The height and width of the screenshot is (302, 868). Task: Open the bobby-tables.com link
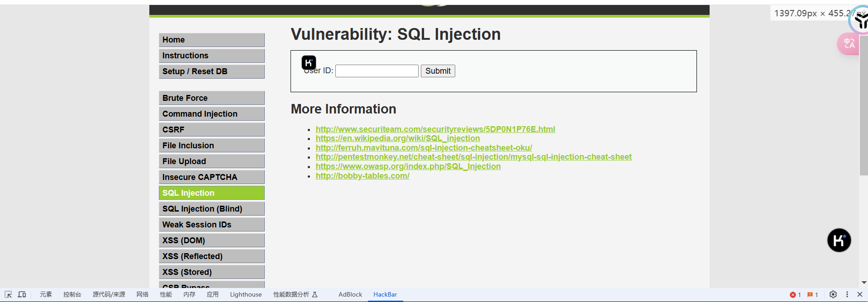click(x=362, y=176)
